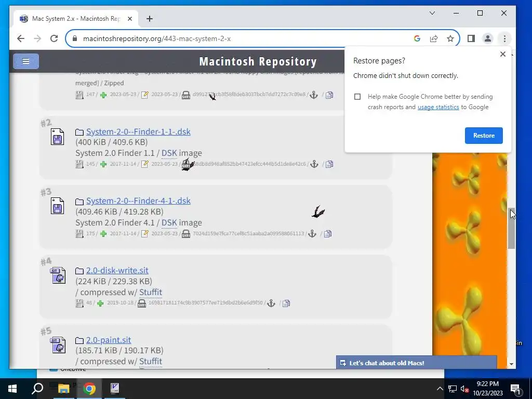Screen dimensions: 532x399
Task: Open Windows taskbar search
Action: [37, 389]
